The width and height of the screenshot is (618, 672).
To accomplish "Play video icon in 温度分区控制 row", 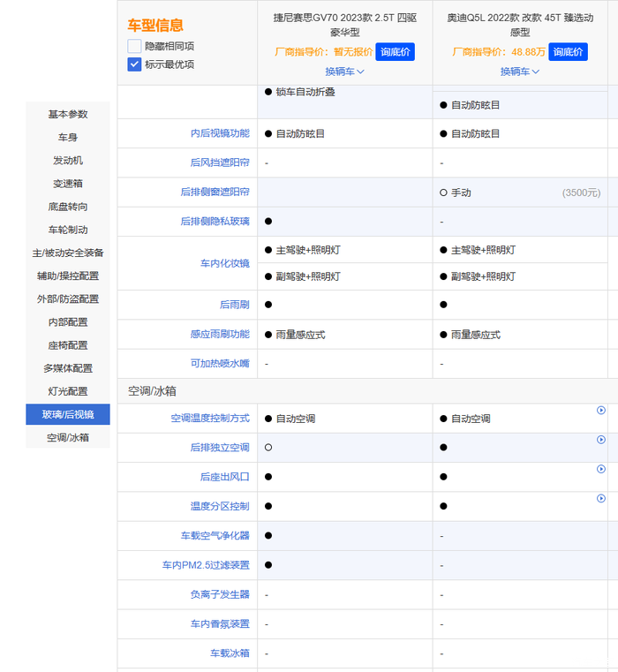I will pyautogui.click(x=601, y=499).
